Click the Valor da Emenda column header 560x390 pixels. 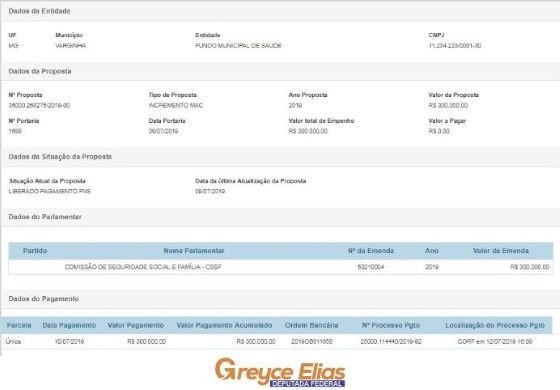[x=501, y=251]
